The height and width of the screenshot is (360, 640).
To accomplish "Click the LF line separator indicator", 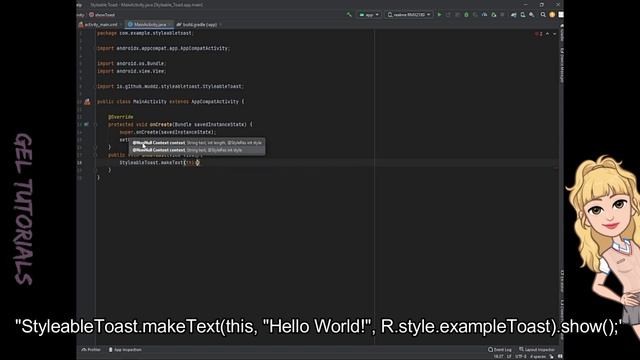I will click(509, 357).
